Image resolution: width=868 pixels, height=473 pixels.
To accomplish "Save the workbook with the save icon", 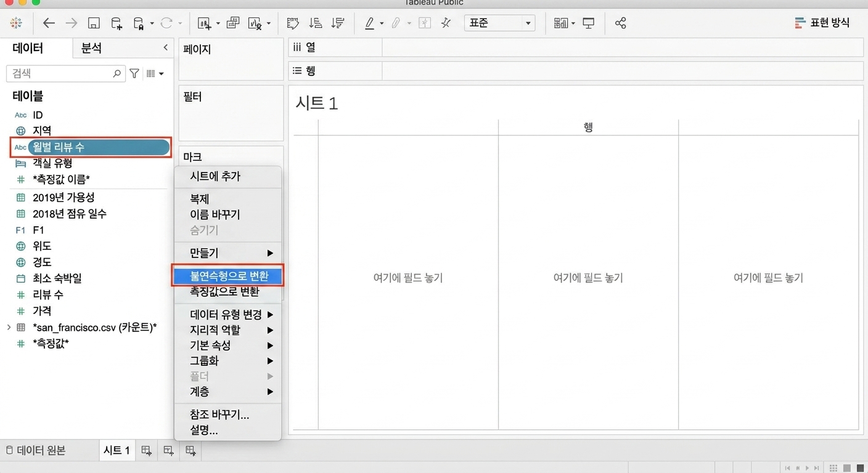I will pyautogui.click(x=94, y=23).
